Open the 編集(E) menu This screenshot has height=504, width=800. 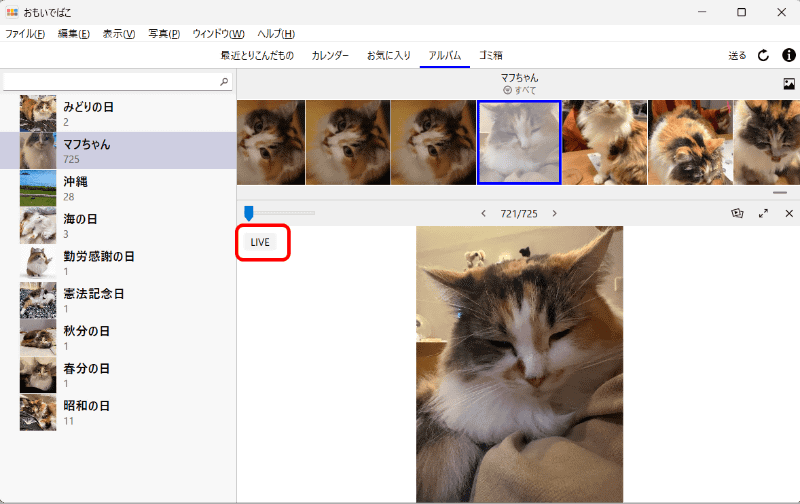click(x=74, y=34)
